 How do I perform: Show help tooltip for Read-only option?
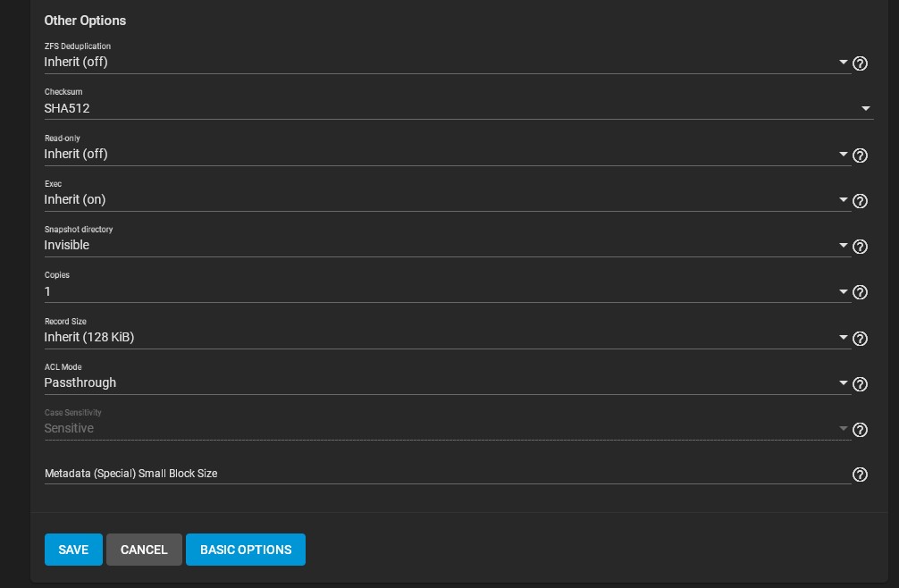pos(860,155)
